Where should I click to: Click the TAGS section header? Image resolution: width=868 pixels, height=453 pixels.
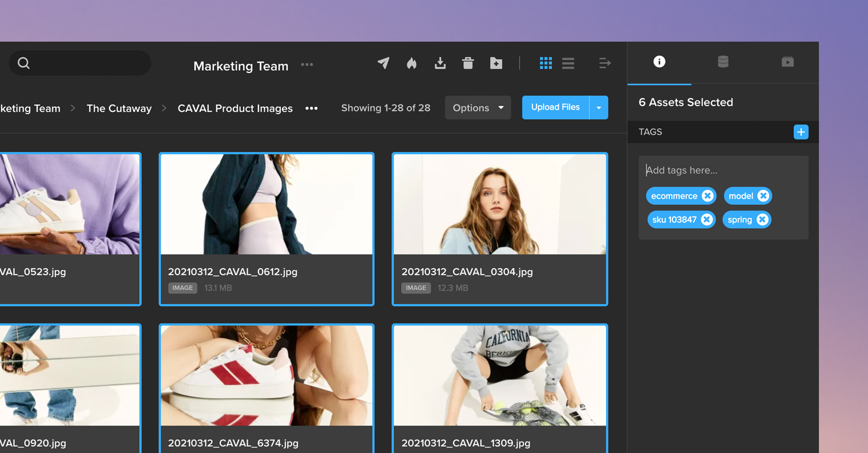[x=651, y=132]
